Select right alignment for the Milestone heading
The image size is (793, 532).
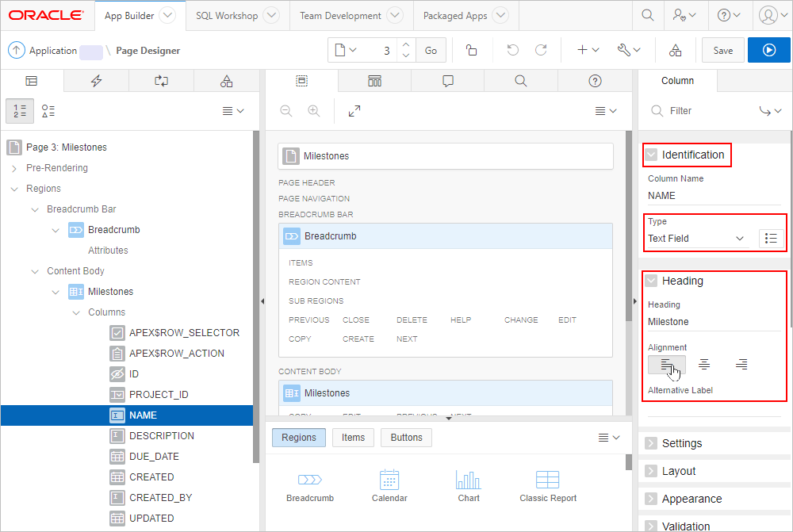[x=741, y=364]
